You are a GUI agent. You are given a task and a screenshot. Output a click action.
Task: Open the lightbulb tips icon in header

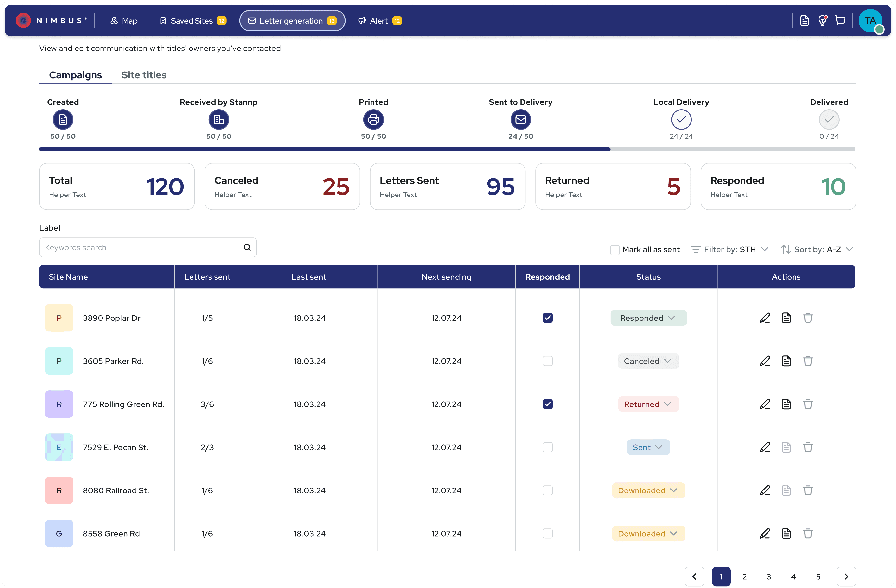(x=823, y=21)
